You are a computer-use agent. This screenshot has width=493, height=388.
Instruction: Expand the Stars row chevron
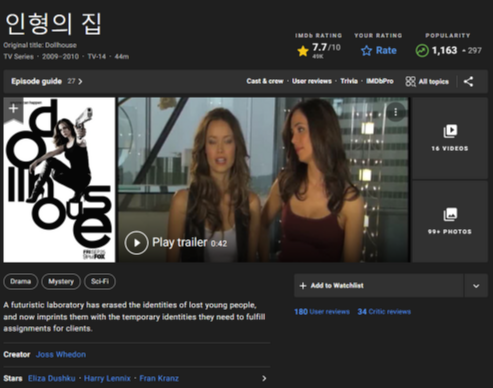point(264,378)
